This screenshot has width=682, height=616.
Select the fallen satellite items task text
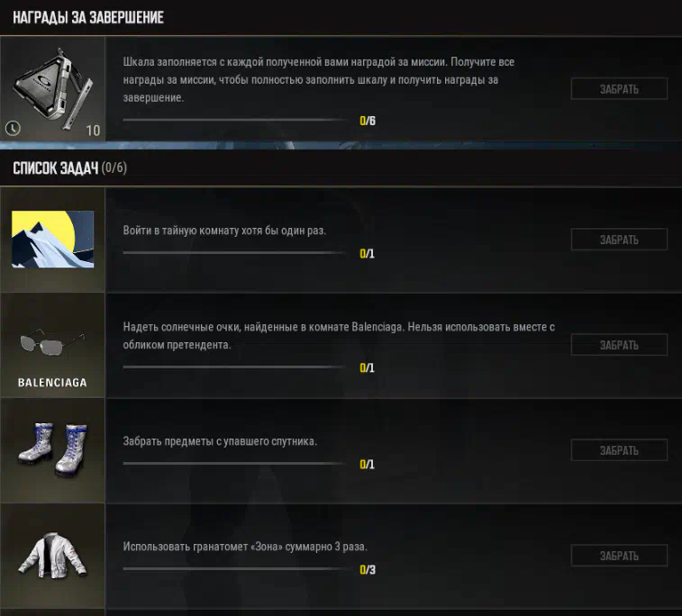220,441
